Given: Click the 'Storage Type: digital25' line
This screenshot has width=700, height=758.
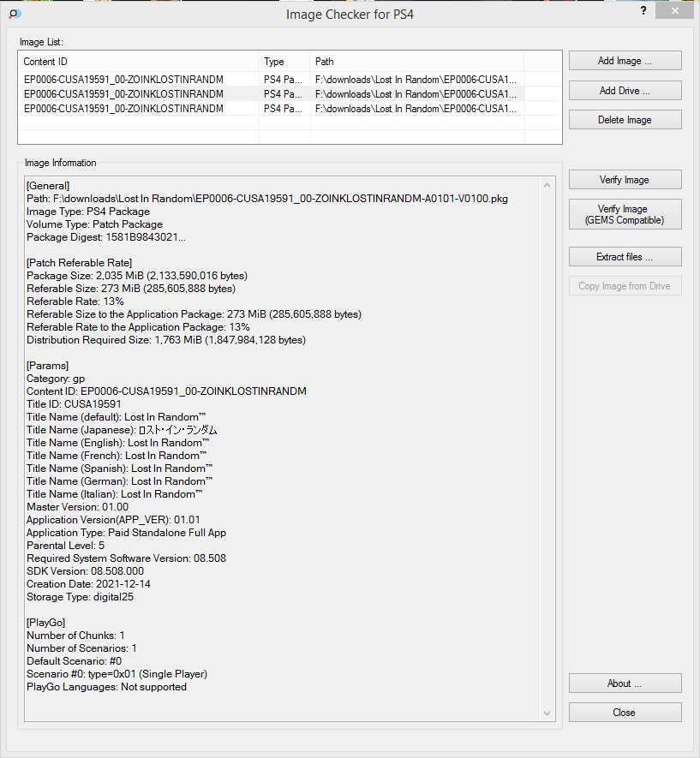Looking at the screenshot, I should (80, 597).
